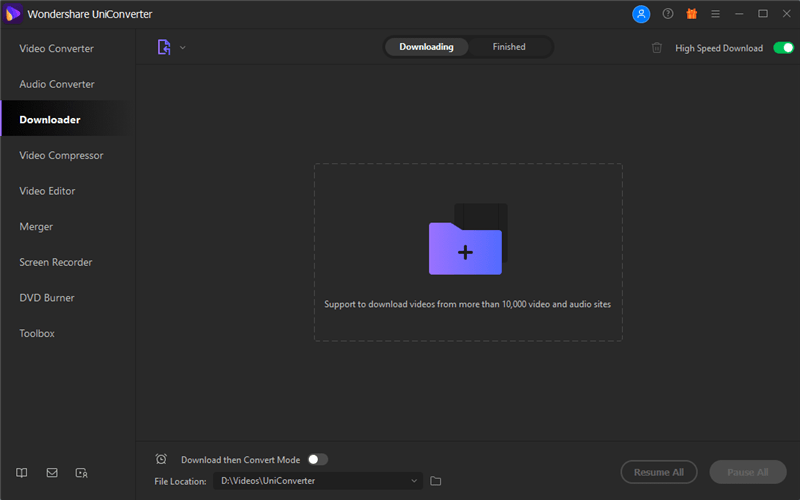Click the paste URL download icon

[164, 47]
